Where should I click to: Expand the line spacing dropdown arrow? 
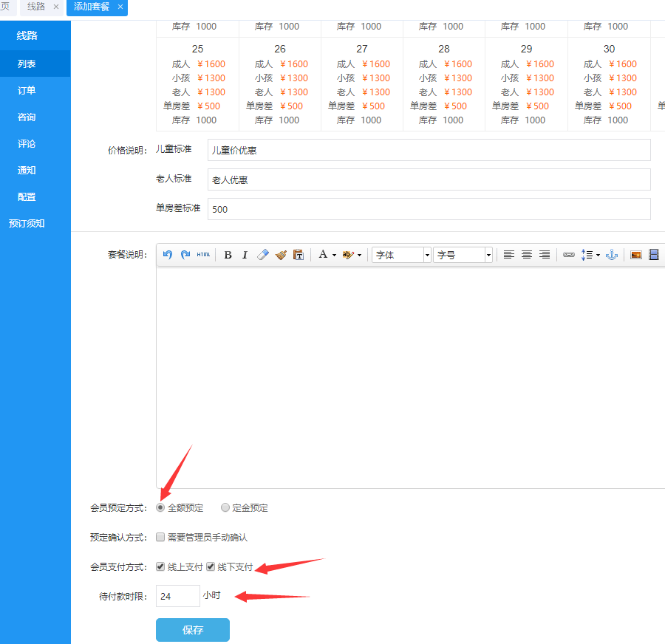coord(597,255)
